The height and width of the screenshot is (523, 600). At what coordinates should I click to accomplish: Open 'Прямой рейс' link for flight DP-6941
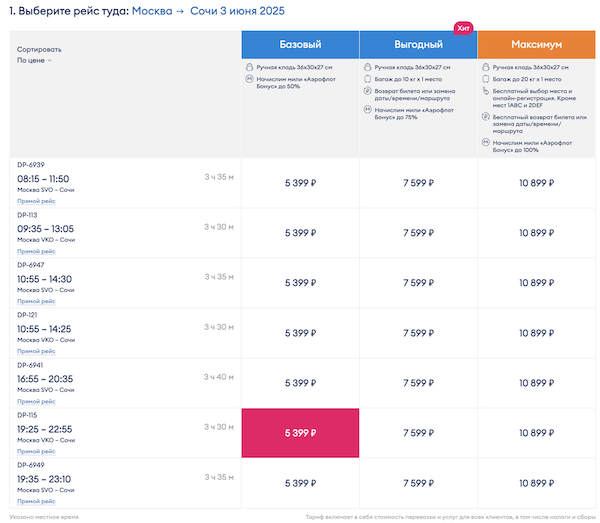point(35,401)
